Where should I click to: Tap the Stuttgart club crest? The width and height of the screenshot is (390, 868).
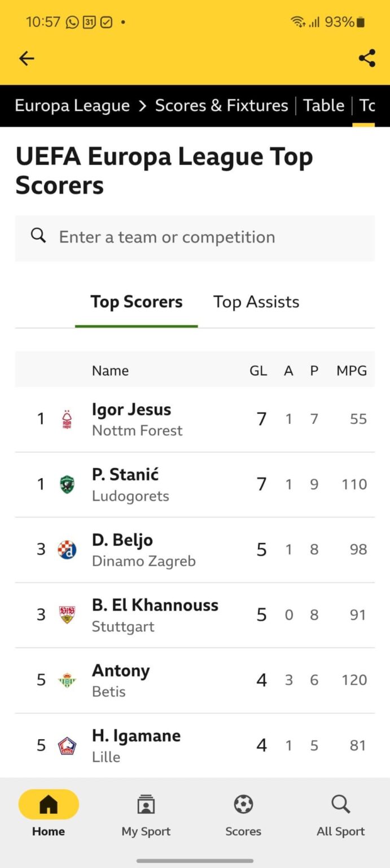67,615
